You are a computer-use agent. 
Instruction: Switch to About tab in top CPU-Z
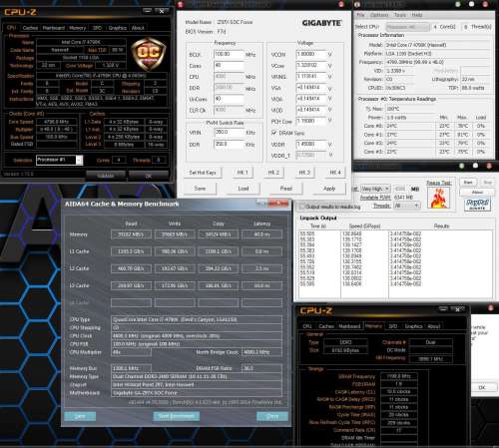[x=138, y=28]
